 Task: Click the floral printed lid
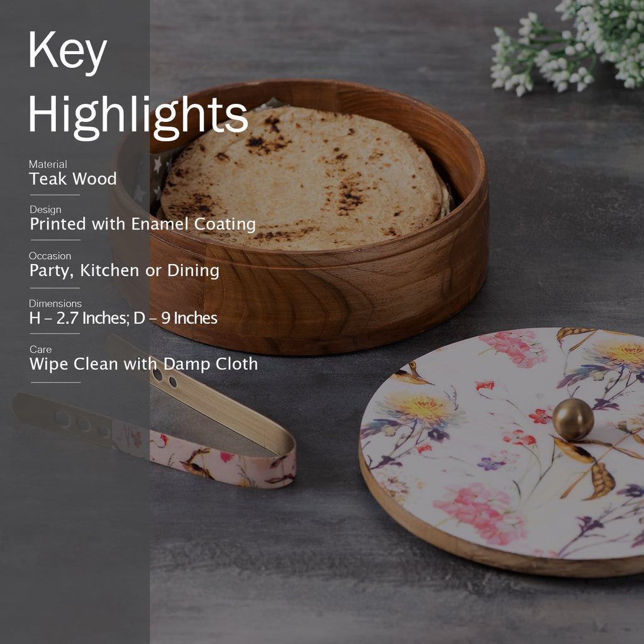[501, 452]
